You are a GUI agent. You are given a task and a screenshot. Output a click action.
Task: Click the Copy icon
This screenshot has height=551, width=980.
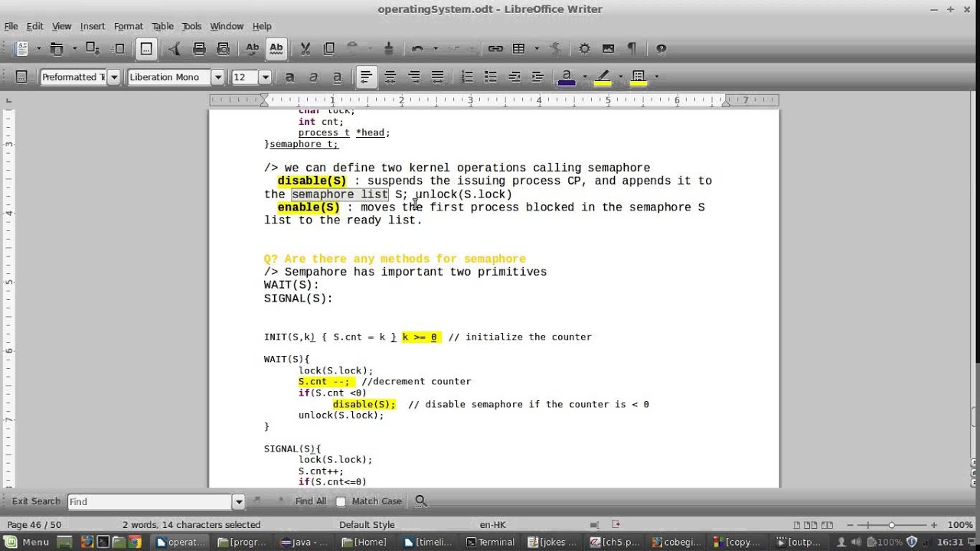329,49
